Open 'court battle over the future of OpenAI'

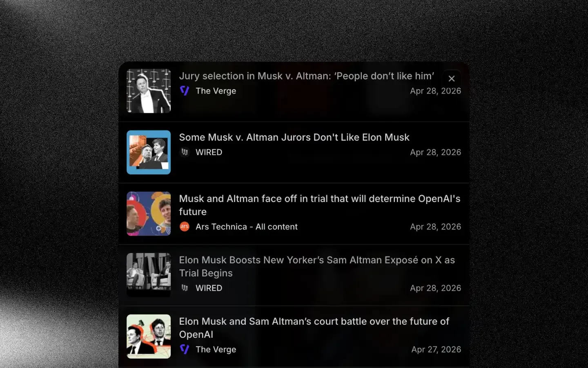click(314, 328)
